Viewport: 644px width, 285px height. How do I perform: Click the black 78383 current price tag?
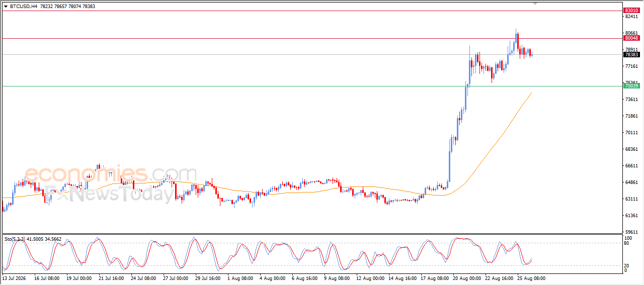coord(631,54)
